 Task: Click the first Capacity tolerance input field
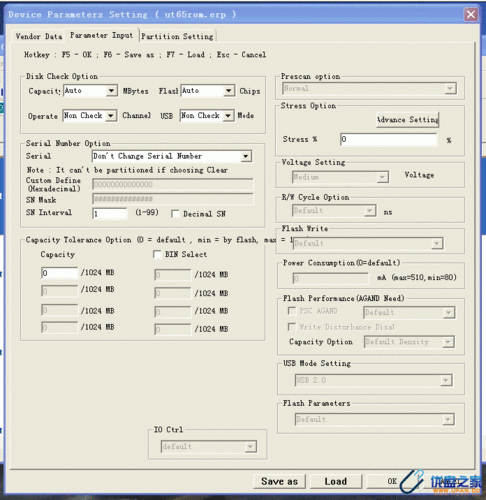tap(60, 273)
